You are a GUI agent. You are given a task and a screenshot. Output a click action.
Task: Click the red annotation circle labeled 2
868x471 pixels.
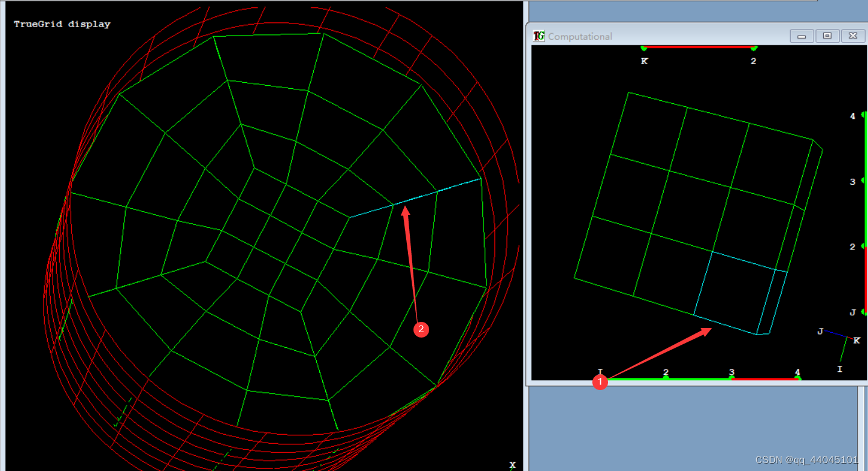(x=421, y=330)
